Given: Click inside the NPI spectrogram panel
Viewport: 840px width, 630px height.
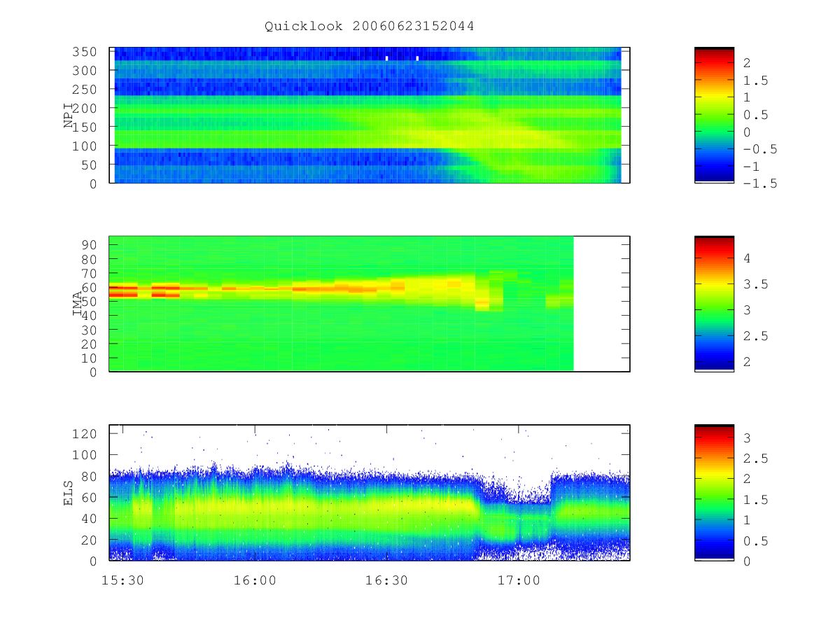Looking at the screenshot, I should coord(369,115).
